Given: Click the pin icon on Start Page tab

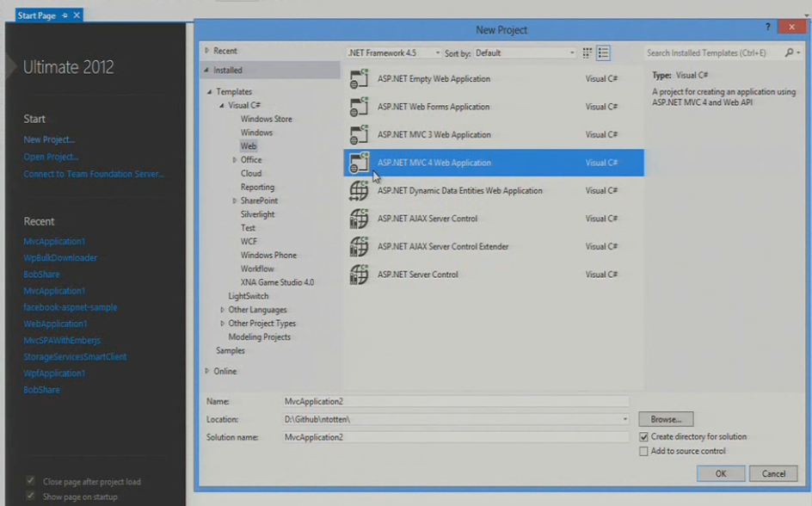Looking at the screenshot, I should click(65, 15).
